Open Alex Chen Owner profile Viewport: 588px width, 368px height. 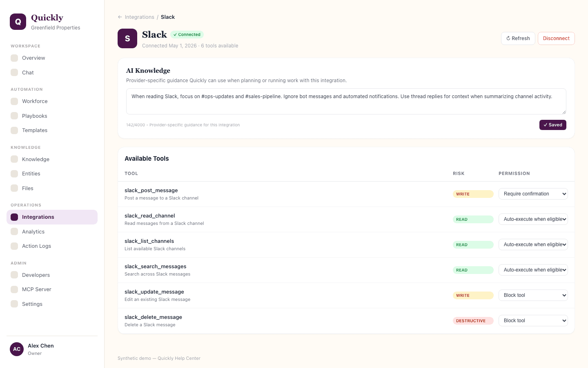click(52, 349)
